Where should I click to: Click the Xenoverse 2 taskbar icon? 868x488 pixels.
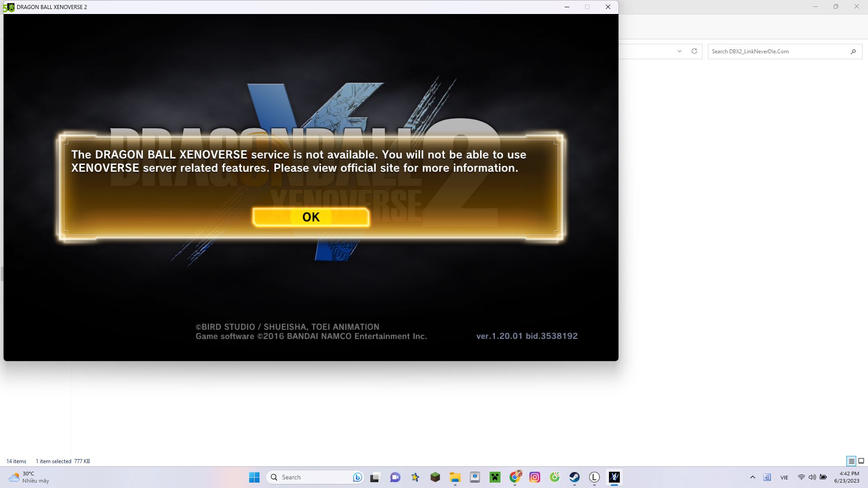[614, 477]
